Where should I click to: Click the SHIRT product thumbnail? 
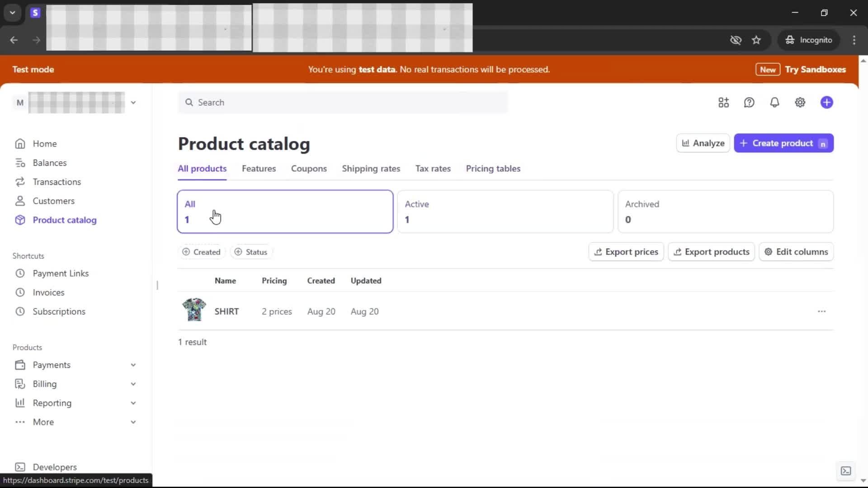tap(194, 310)
